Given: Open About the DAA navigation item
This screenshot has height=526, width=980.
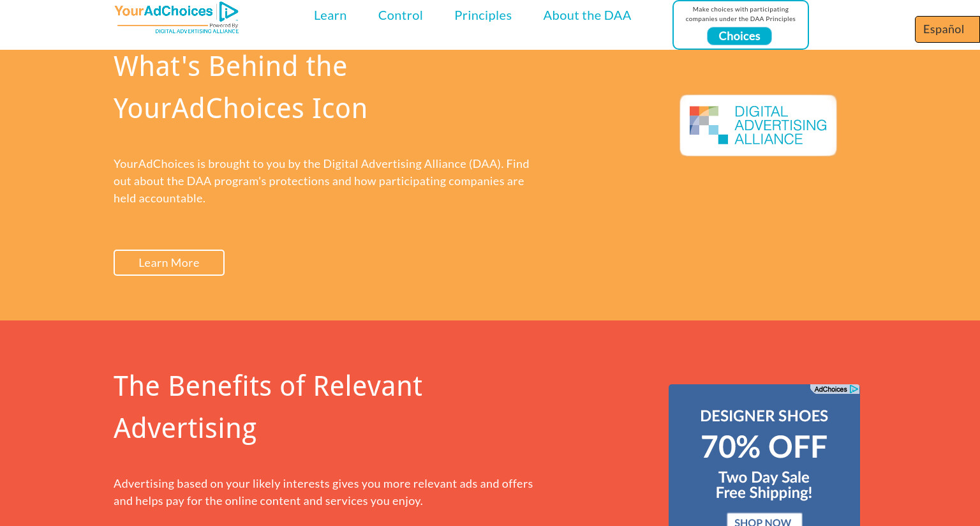Looking at the screenshot, I should point(587,15).
